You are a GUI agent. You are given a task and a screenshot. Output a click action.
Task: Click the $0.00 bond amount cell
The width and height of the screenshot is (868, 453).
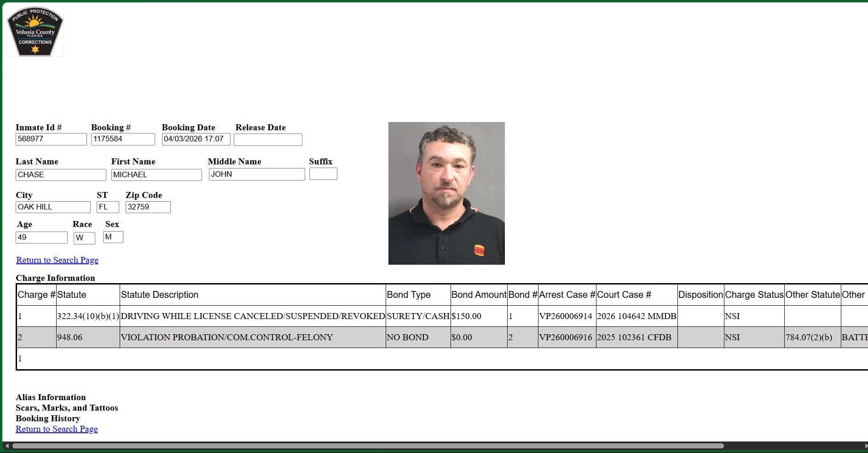pyautogui.click(x=479, y=337)
